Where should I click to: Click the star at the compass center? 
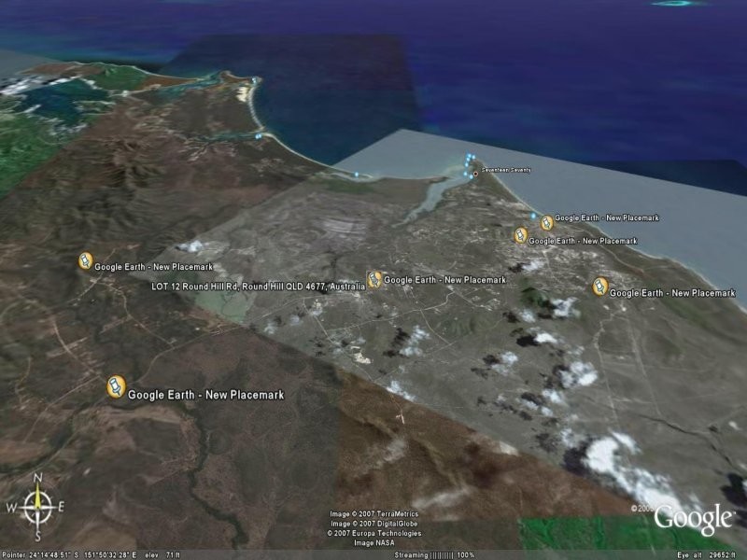click(38, 508)
